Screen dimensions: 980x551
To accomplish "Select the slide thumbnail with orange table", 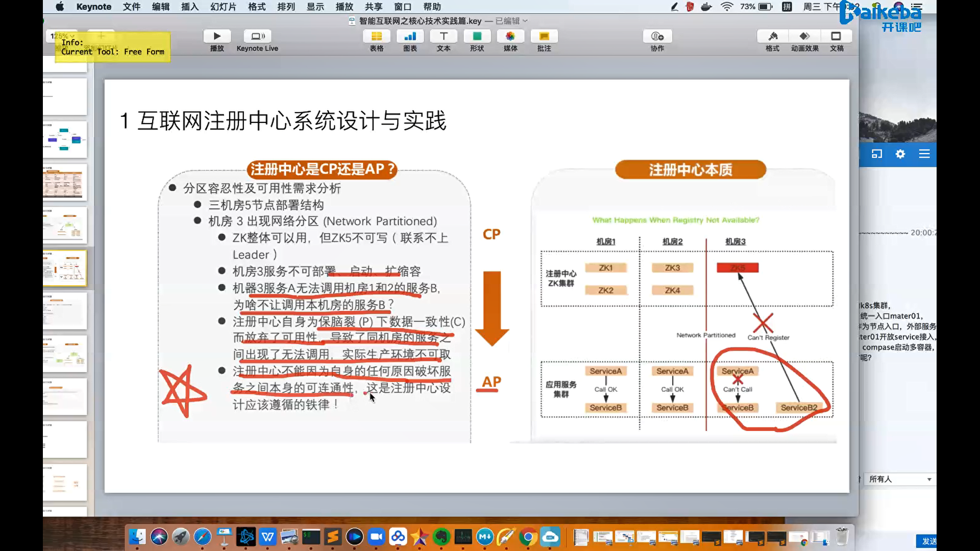I will click(x=64, y=183).
